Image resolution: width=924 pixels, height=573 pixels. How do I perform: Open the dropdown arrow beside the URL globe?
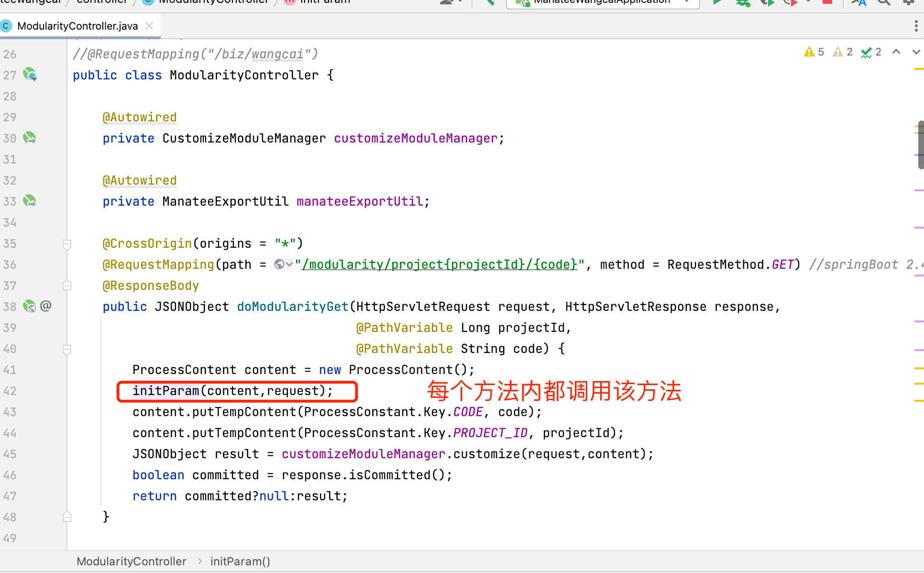coord(289,264)
